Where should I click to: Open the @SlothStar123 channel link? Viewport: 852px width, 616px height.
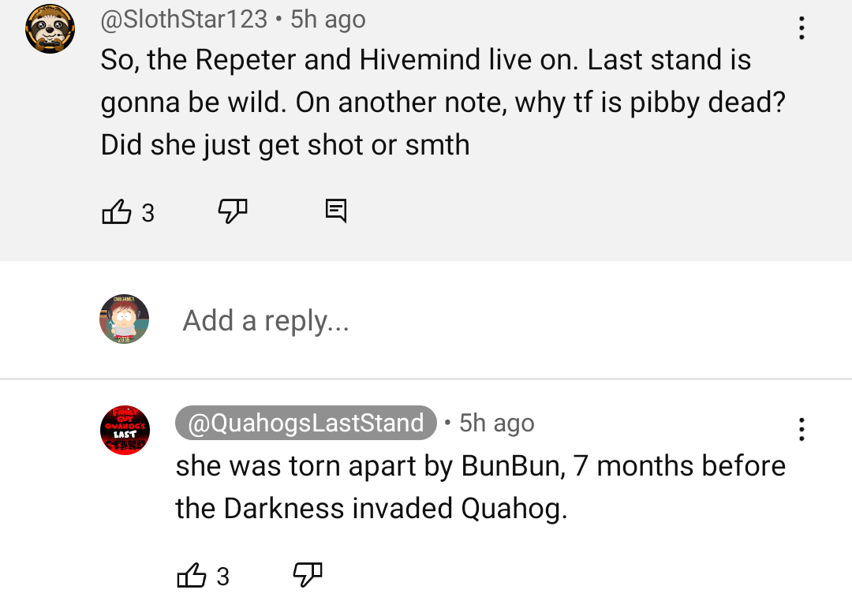(184, 19)
